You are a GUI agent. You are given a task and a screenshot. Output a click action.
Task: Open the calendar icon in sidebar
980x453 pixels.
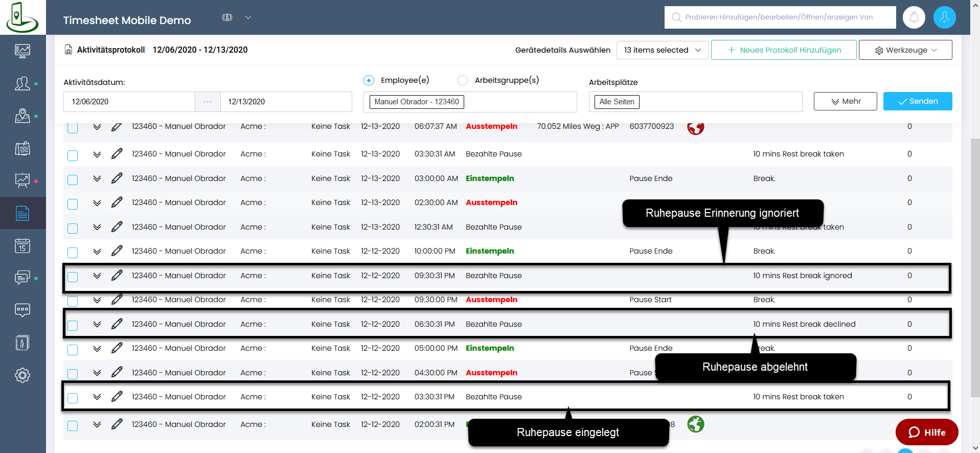(x=22, y=246)
